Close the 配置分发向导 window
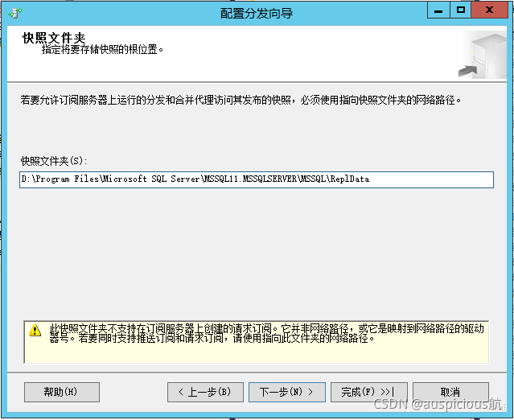The width and height of the screenshot is (514, 420). (489, 10)
